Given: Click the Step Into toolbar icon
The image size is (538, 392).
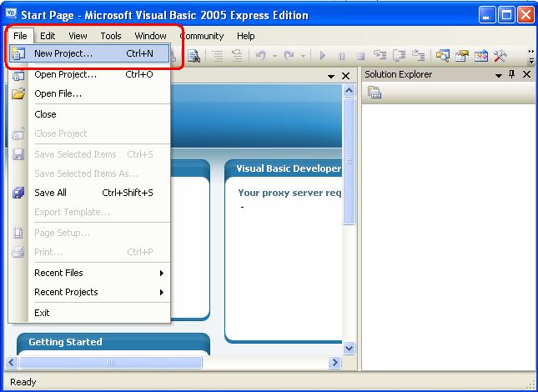Looking at the screenshot, I should pyautogui.click(x=380, y=55).
